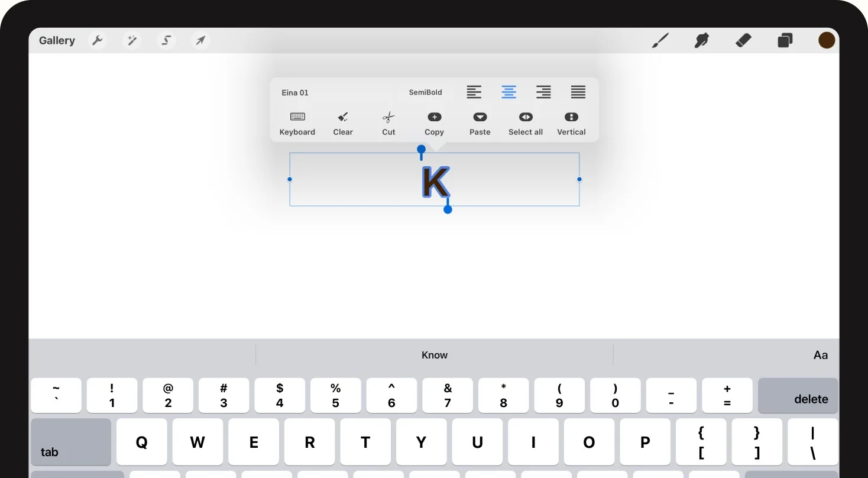Set text alignment to justified

click(x=578, y=92)
